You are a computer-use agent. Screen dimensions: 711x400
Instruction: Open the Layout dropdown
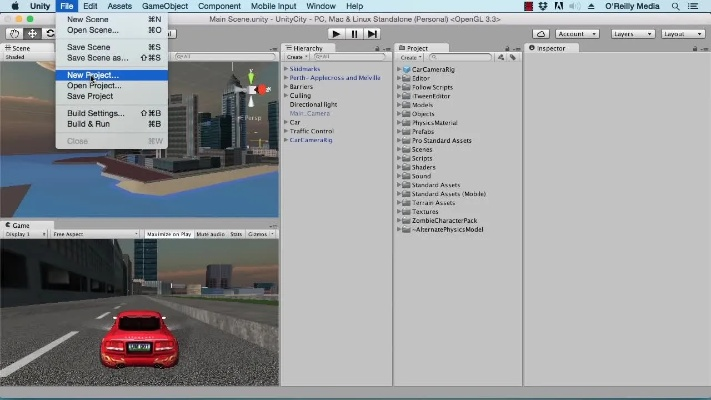pyautogui.click(x=682, y=34)
